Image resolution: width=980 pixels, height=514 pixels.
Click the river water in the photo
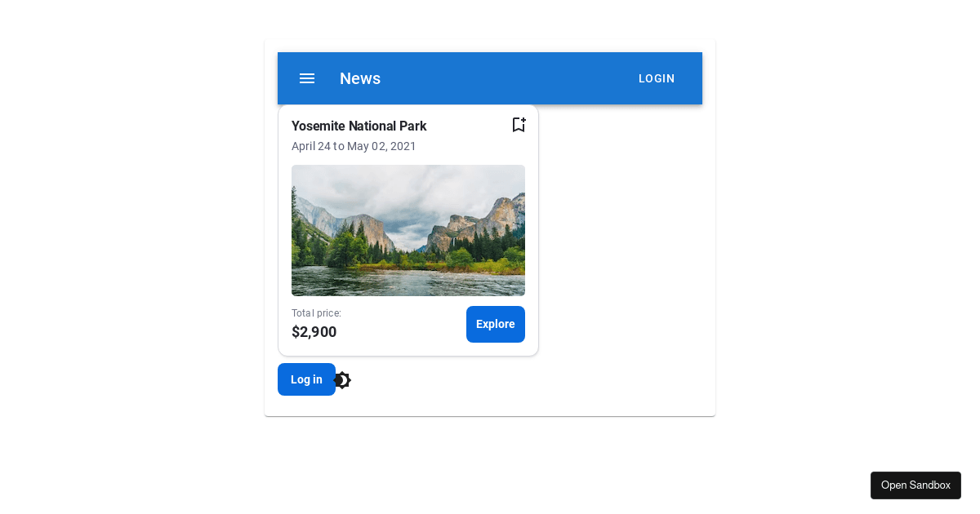coord(408,283)
